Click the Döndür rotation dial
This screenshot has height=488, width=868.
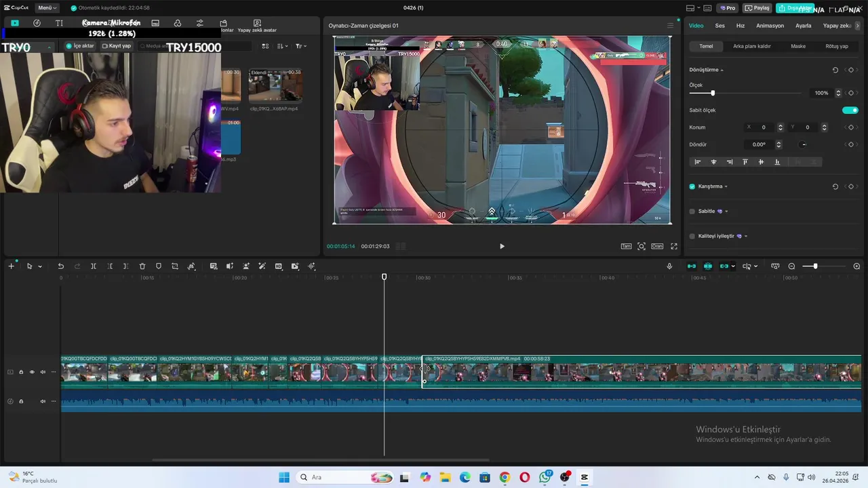pyautogui.click(x=804, y=144)
